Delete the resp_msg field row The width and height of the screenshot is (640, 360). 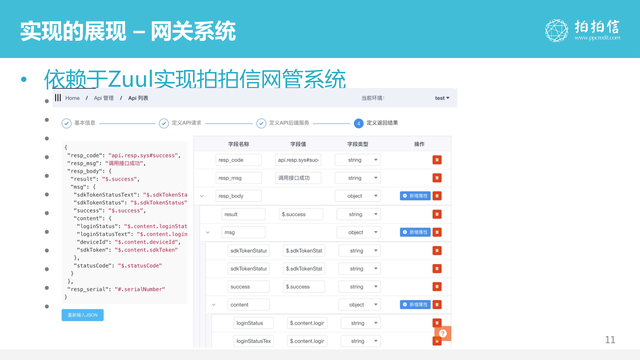(x=437, y=178)
